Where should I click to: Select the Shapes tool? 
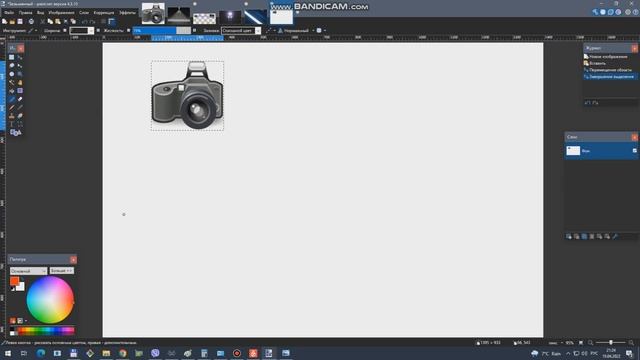click(16, 133)
